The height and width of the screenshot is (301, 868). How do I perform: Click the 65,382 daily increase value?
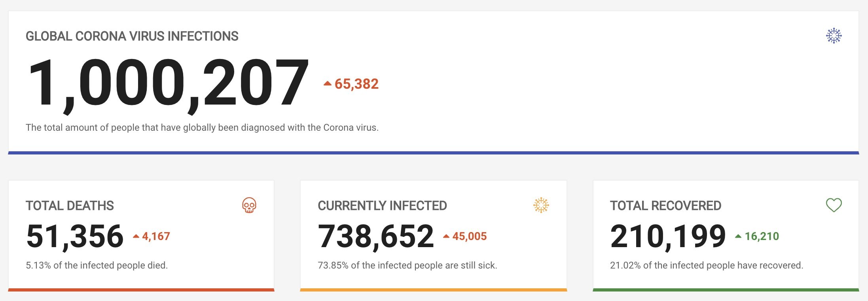[x=356, y=84]
